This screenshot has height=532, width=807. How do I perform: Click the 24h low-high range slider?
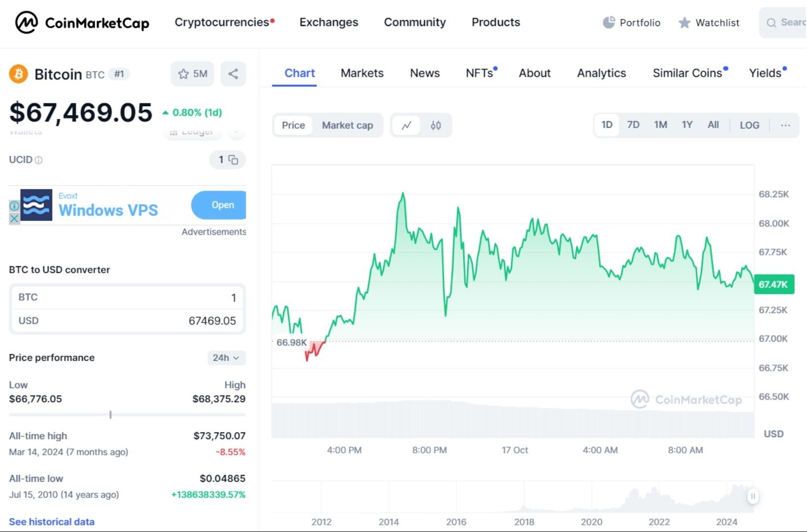click(x=110, y=415)
